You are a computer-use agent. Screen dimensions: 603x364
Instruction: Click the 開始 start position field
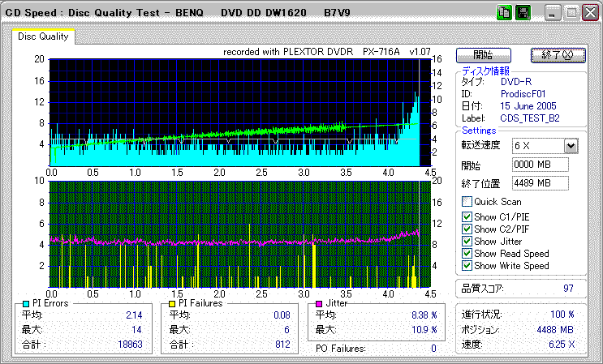[x=541, y=165]
